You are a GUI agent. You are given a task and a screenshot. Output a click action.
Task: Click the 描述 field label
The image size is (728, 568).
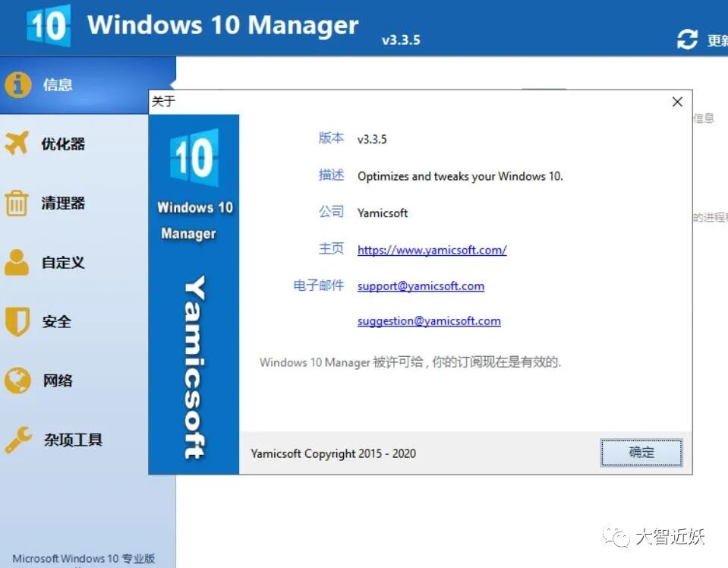(331, 175)
